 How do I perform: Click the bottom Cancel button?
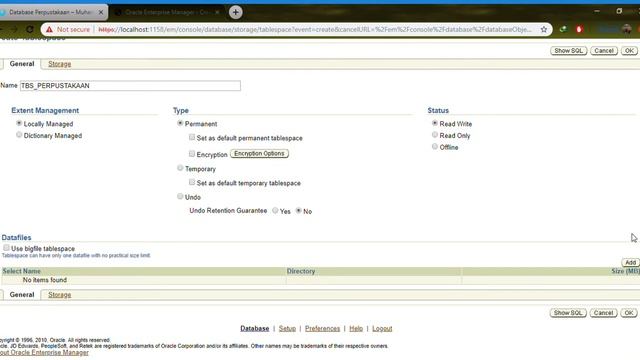coord(604,313)
